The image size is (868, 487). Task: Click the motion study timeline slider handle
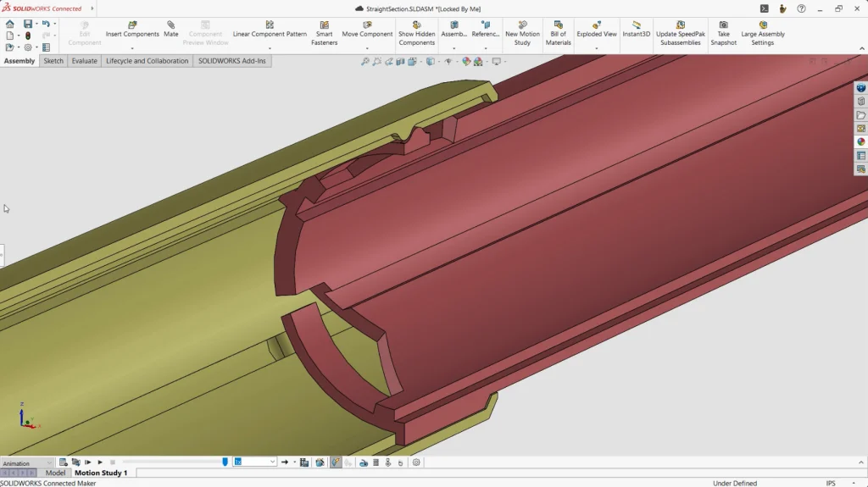point(225,462)
